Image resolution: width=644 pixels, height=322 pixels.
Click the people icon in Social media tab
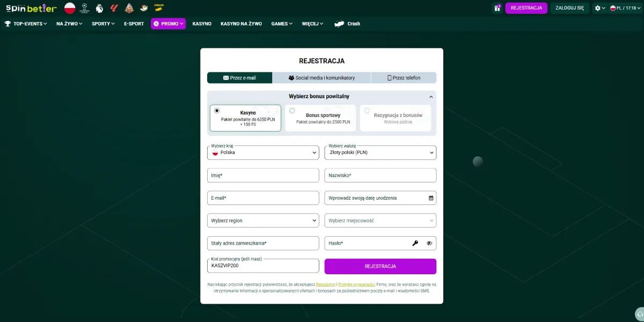click(x=291, y=78)
